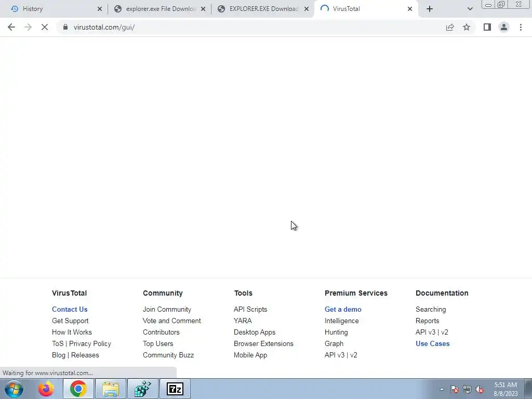Image resolution: width=532 pixels, height=399 pixels.
Task: Show hidden system tray icons
Action: pos(442,389)
